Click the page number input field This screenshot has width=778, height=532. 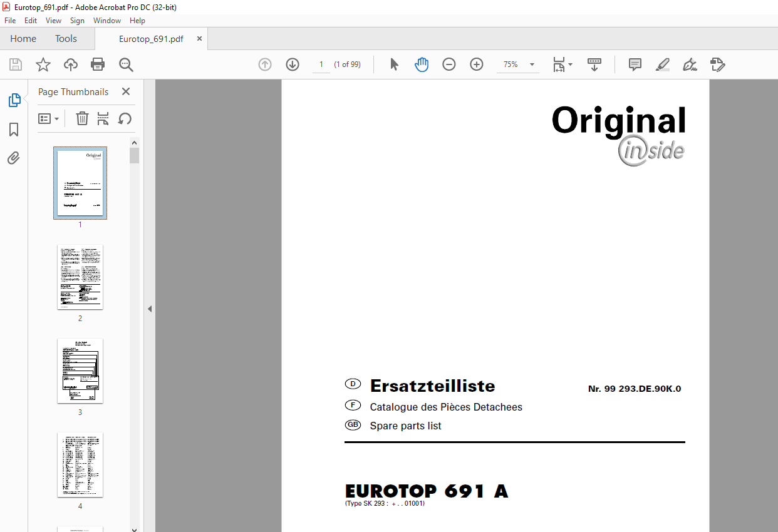[x=321, y=64]
